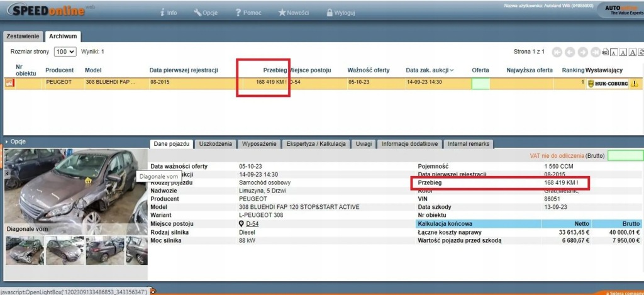Click the print list icon

coord(605,52)
